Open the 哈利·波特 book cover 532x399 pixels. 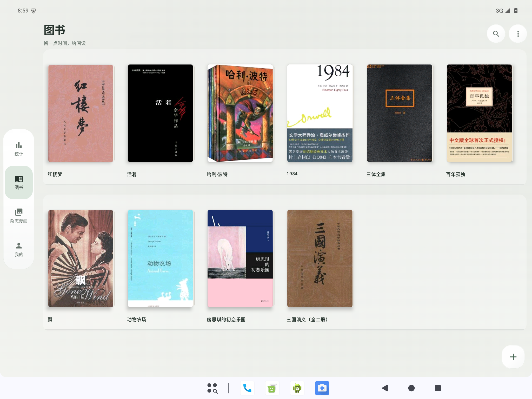pos(240,113)
